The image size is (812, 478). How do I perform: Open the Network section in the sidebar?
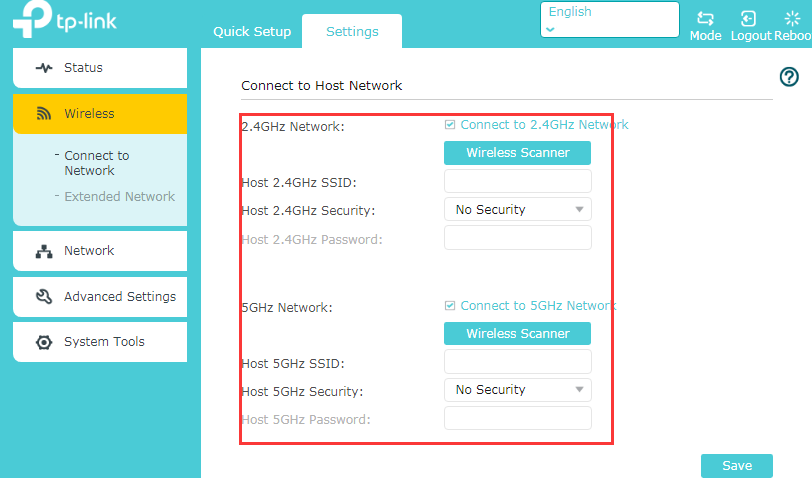89,251
